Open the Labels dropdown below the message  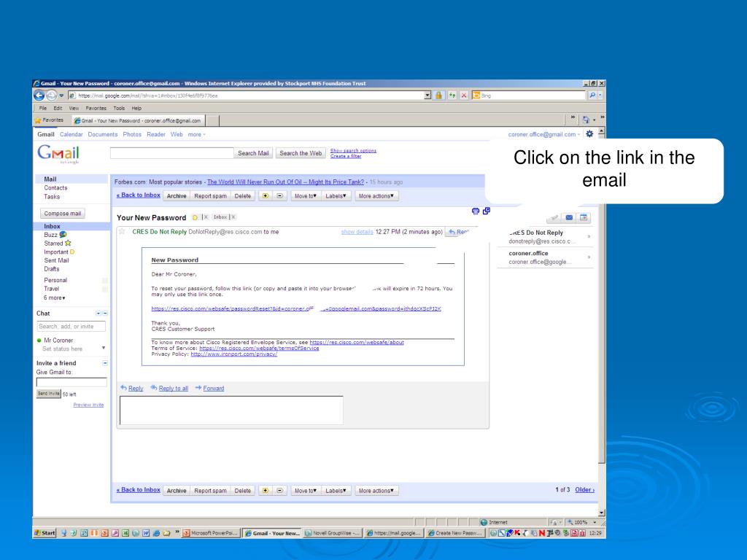(x=336, y=491)
